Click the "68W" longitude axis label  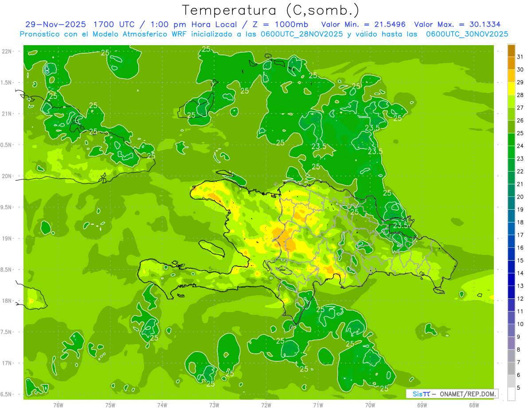474,405
